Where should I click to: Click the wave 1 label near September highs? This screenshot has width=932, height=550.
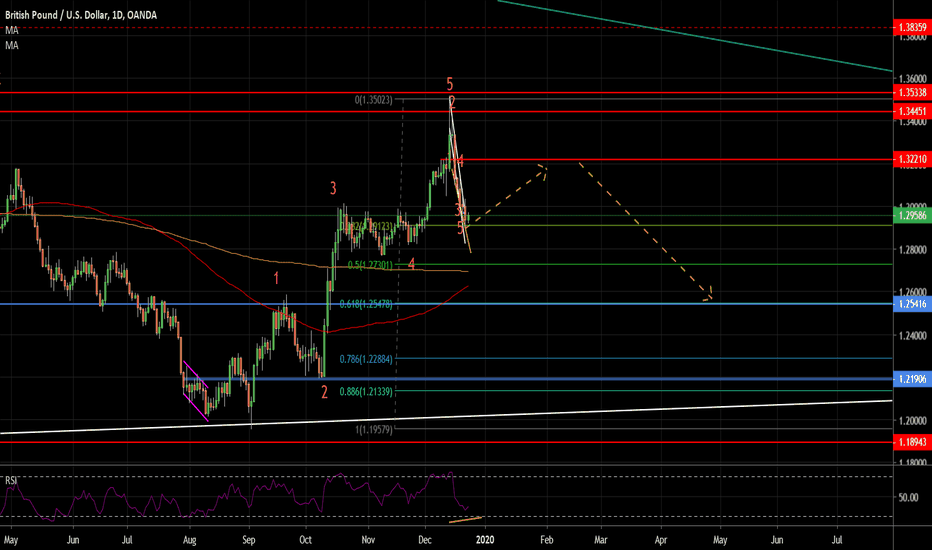276,278
